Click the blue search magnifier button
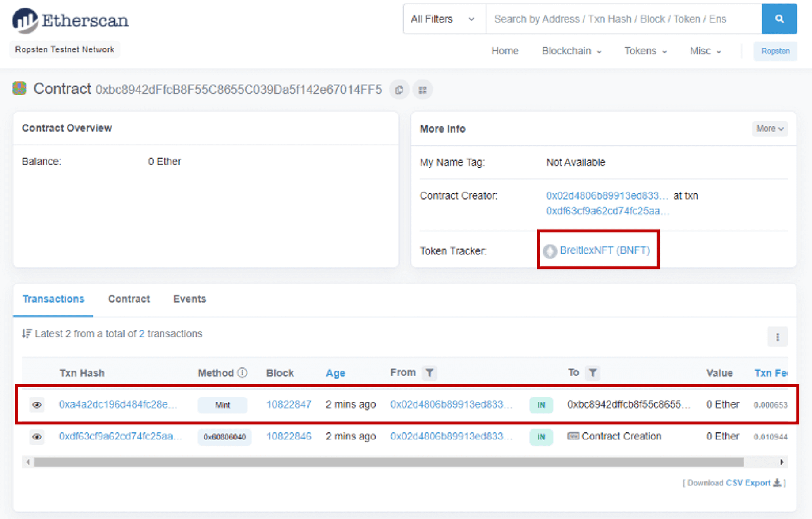This screenshot has height=519, width=812. point(779,19)
